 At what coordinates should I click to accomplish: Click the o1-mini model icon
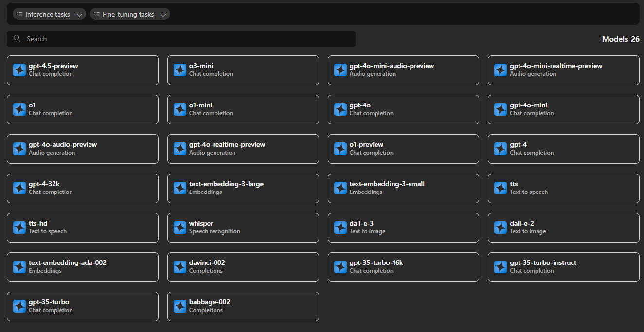(x=180, y=109)
